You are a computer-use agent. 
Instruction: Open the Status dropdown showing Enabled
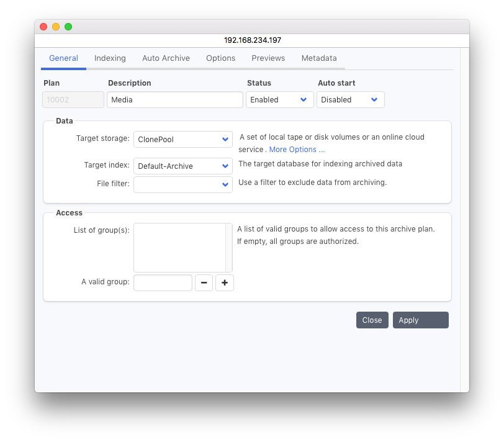point(279,100)
